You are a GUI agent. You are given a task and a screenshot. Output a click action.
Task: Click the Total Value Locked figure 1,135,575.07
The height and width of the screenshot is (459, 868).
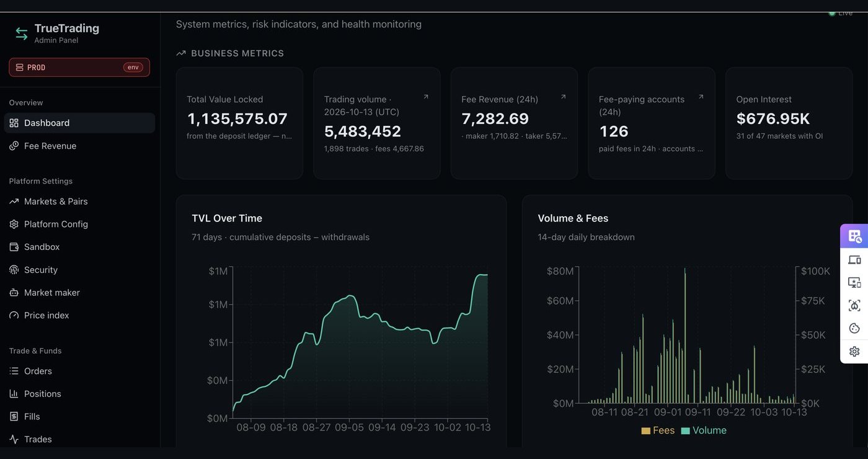(x=237, y=118)
